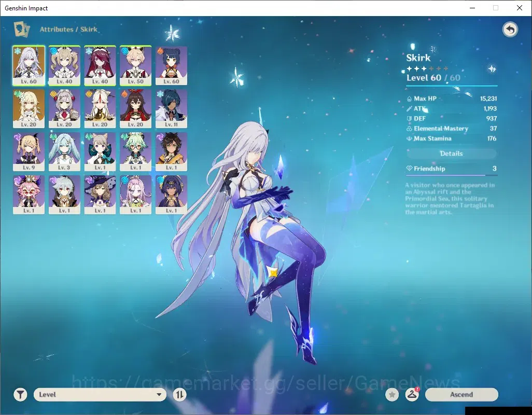Open the character filter funnel icon

20,395
